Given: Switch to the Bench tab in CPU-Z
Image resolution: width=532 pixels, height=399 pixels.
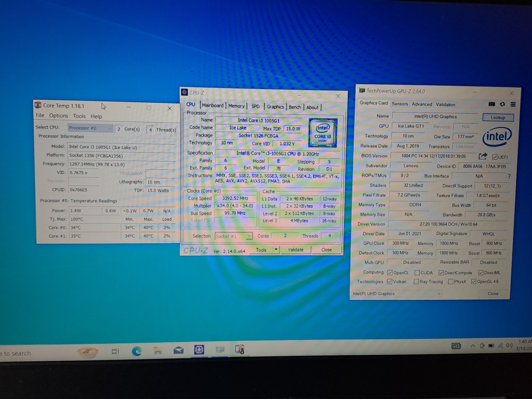Looking at the screenshot, I should click(x=295, y=107).
